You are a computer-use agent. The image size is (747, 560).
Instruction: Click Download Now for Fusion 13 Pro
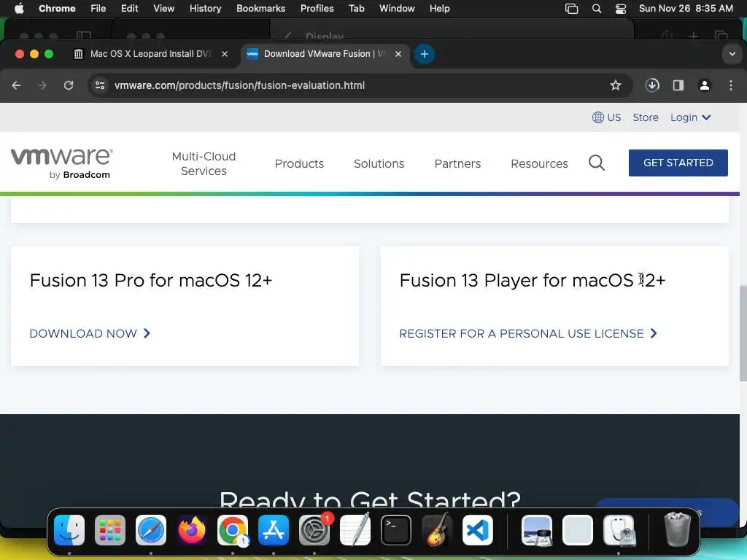[x=90, y=333]
